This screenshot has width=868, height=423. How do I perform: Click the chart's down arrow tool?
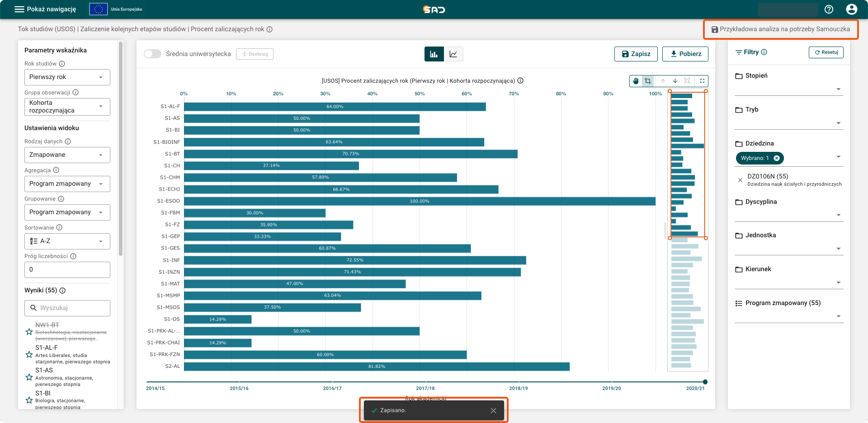click(x=675, y=81)
